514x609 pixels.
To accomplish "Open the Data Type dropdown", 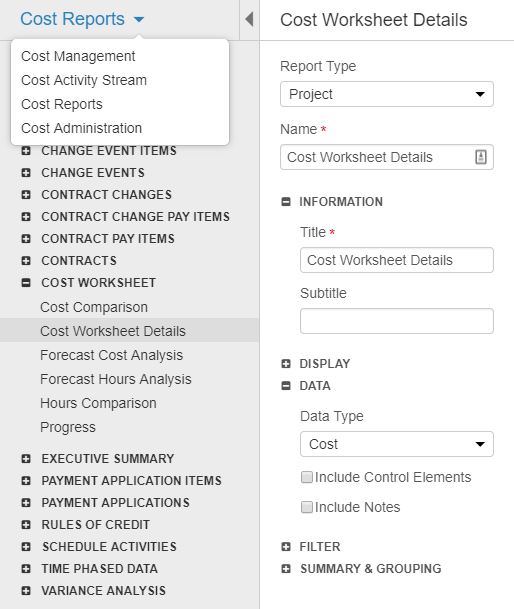I will [x=397, y=444].
